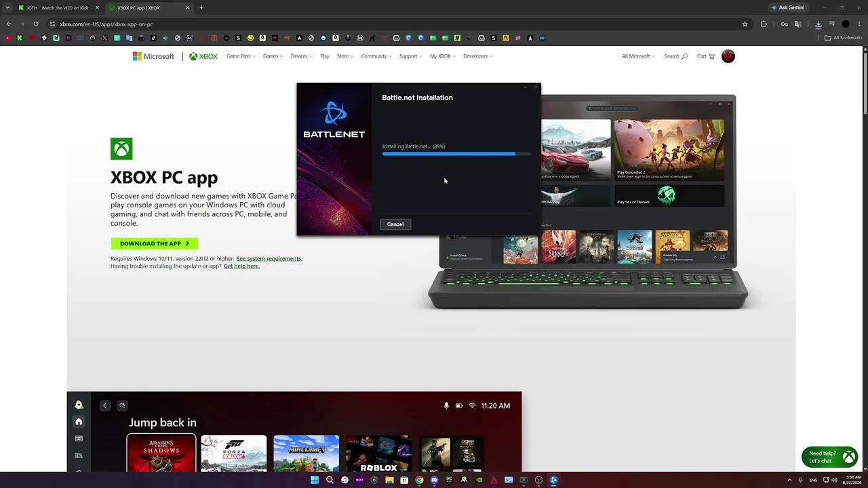Open the Chrome Extensions puzzle icon
868x488 pixels.
pos(764,24)
